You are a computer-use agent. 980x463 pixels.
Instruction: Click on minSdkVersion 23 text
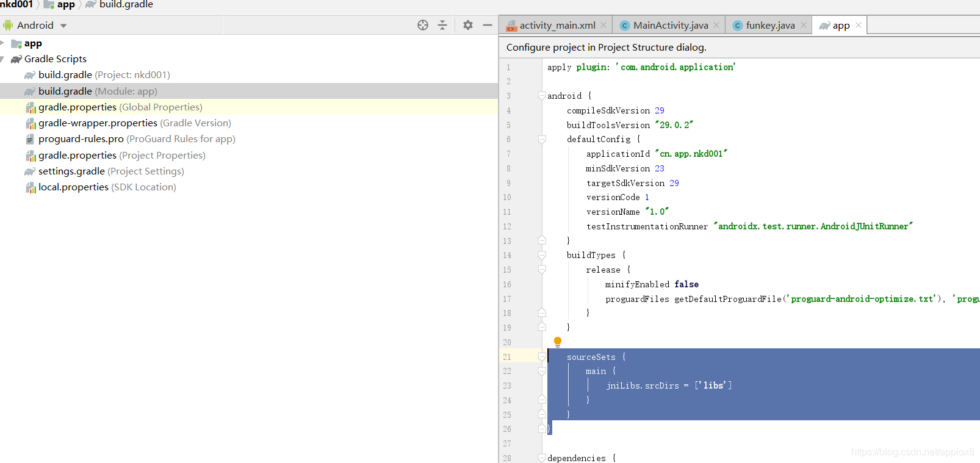point(625,168)
